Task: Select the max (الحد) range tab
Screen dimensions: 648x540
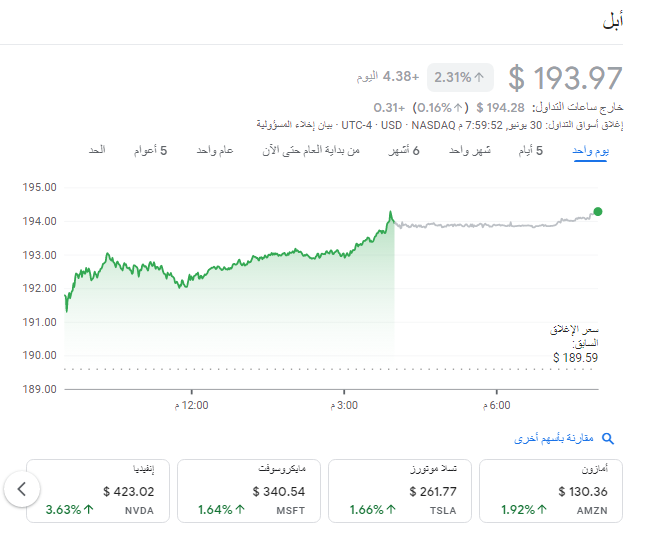Action: coord(97,150)
